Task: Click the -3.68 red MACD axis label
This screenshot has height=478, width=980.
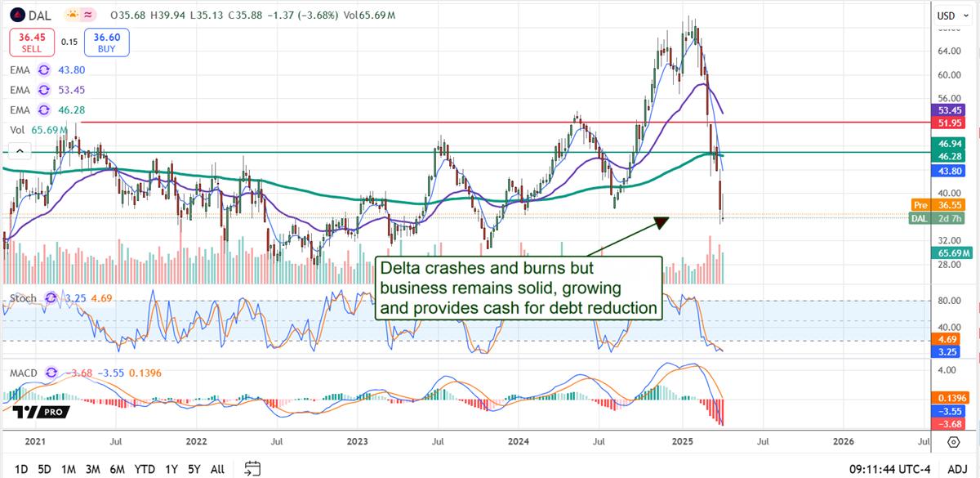Action: (x=950, y=424)
